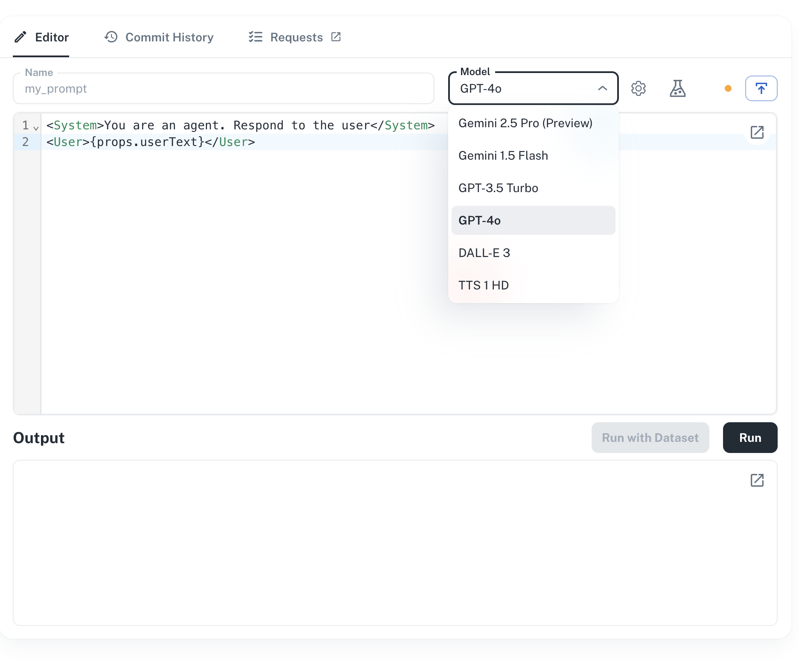The image size is (799, 672).
Task: Click the external link icon beside Requests
Action: 336,37
